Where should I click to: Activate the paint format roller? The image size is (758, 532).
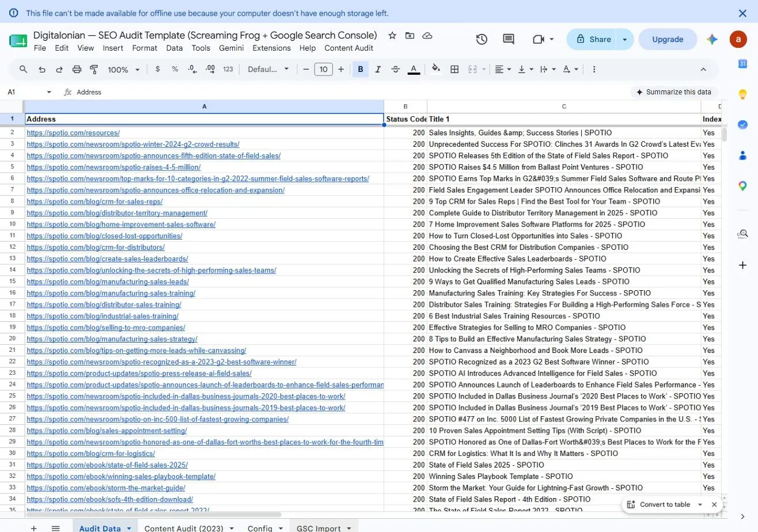94,69
